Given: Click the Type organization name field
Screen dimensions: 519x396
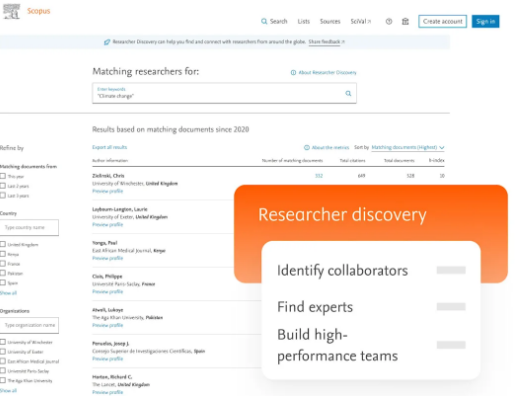Looking at the screenshot, I should pyautogui.click(x=29, y=325).
